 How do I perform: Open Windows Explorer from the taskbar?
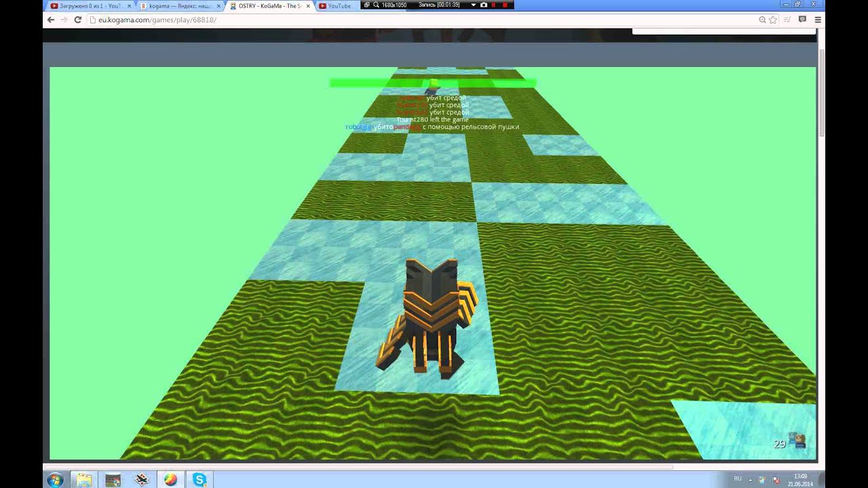pyautogui.click(x=84, y=480)
